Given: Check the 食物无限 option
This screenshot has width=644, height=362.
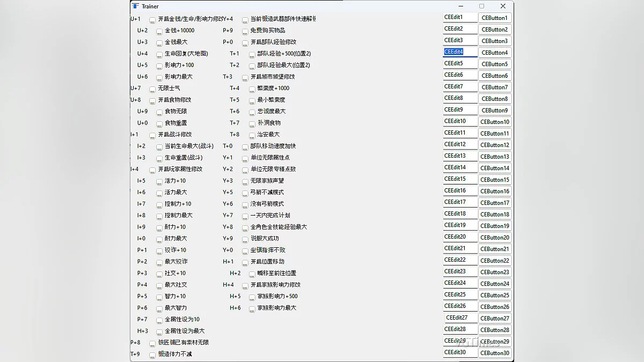Looking at the screenshot, I should [159, 112].
